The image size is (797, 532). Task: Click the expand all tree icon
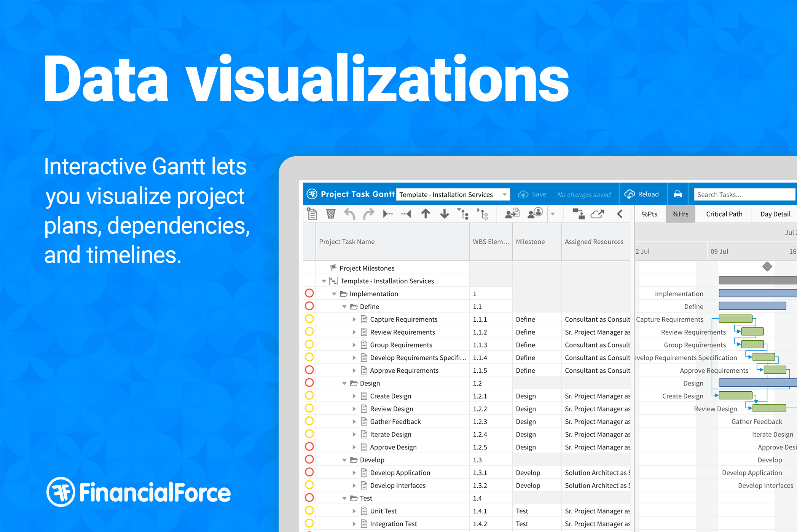[x=463, y=214]
